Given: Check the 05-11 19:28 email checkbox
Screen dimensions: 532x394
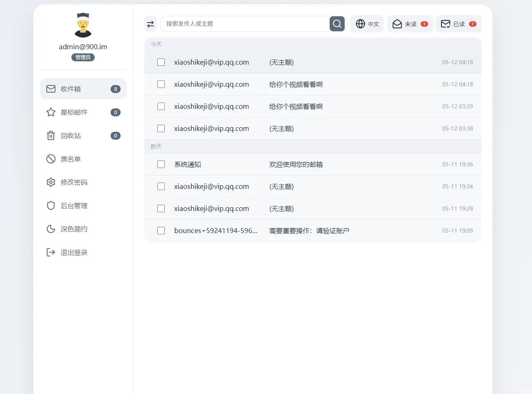Looking at the screenshot, I should [x=161, y=208].
